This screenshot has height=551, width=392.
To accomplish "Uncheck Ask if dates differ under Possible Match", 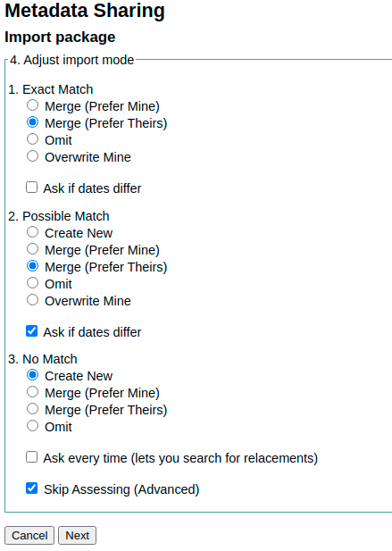I will coord(31,331).
